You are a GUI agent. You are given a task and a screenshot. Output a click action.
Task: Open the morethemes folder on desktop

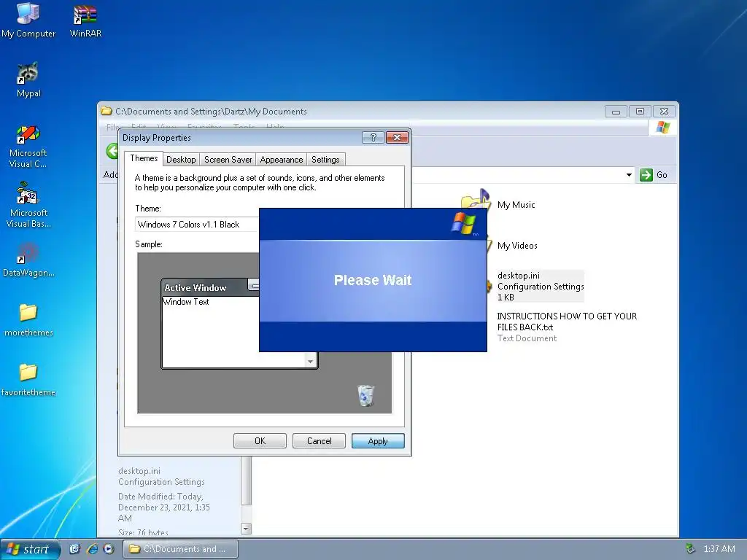28,319
